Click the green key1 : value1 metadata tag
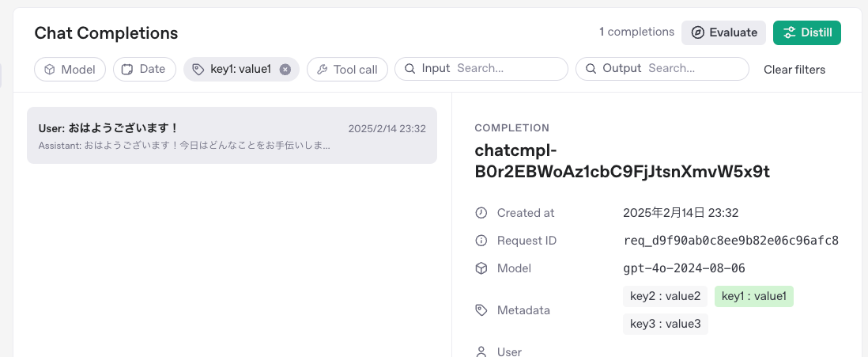Viewport: 868px width, 357px height. coord(754,297)
